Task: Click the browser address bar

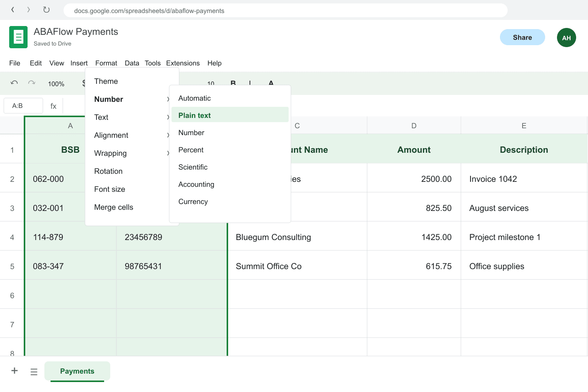Action: pyautogui.click(x=286, y=10)
